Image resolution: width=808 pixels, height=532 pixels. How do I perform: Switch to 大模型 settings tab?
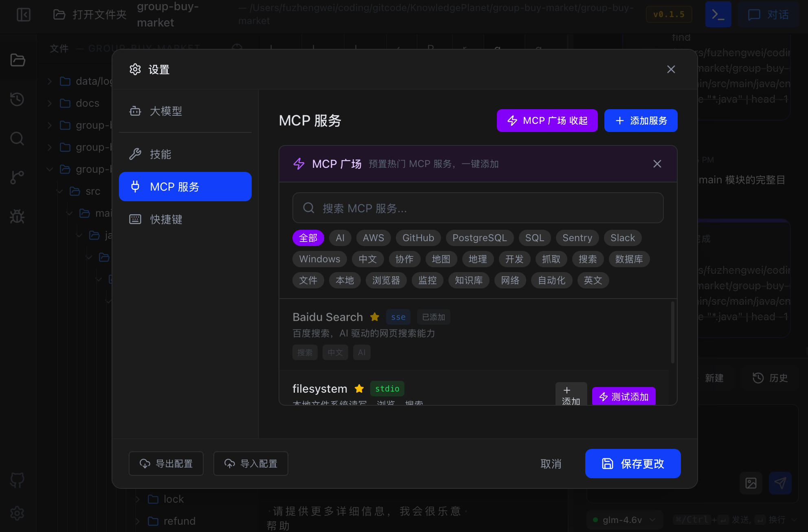click(165, 111)
